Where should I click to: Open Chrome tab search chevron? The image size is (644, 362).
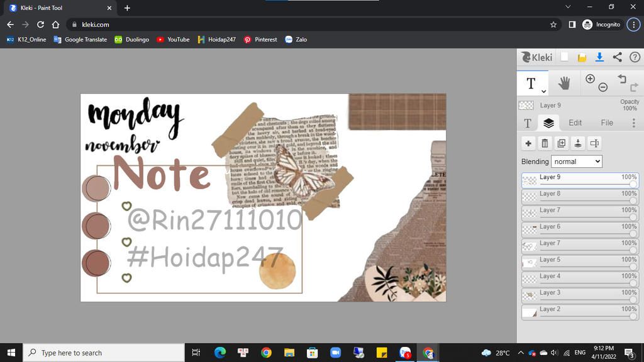pos(568,7)
